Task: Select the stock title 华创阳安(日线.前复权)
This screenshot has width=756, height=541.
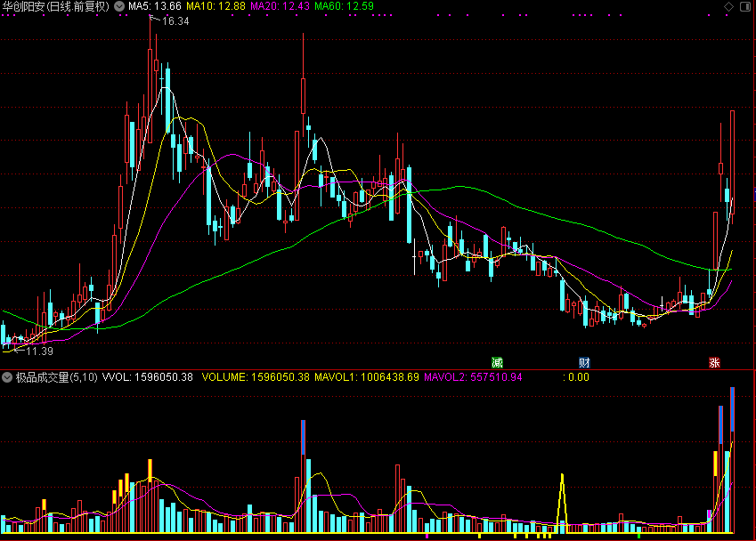Action: [x=56, y=7]
